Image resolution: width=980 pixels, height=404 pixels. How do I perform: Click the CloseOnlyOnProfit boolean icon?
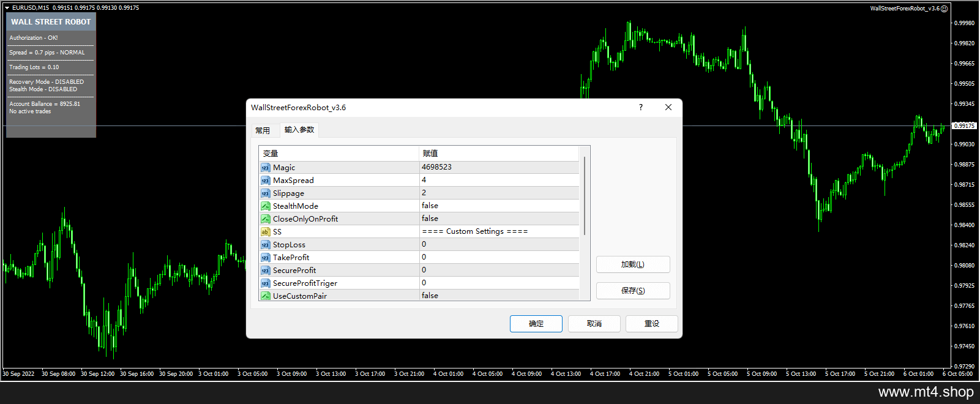[x=265, y=219]
